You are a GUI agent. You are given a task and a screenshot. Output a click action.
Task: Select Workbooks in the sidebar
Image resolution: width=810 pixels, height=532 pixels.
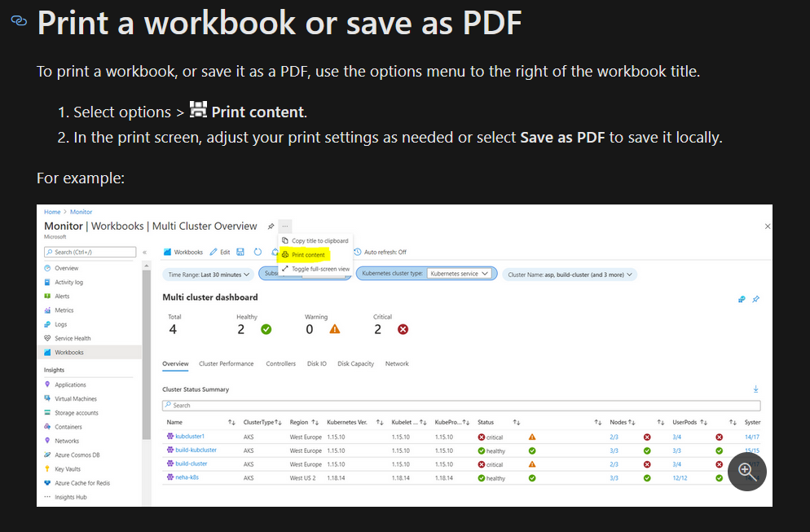pos(90,352)
